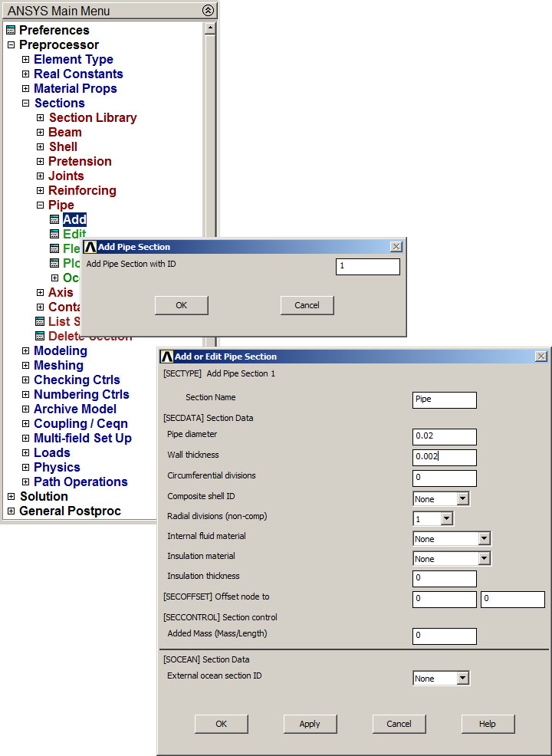The width and height of the screenshot is (552, 756).
Task: Click the main menu scrollbar up arrow
Action: [x=210, y=28]
